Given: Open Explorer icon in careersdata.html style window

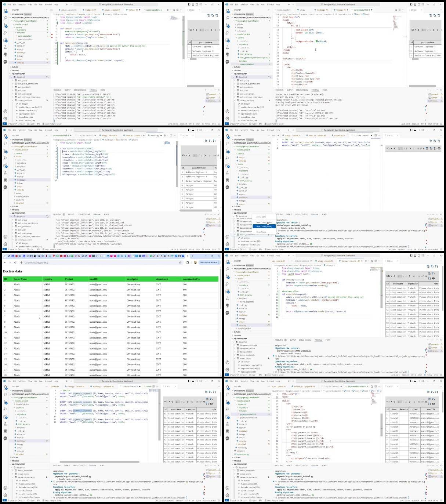Looking at the screenshot, I should [227, 11].
